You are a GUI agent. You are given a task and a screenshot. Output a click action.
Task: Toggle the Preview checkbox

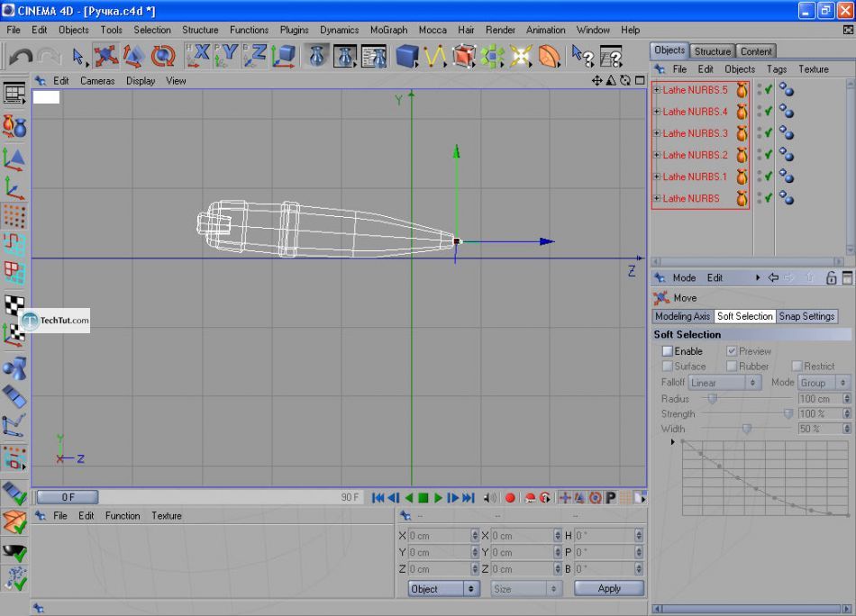click(732, 351)
